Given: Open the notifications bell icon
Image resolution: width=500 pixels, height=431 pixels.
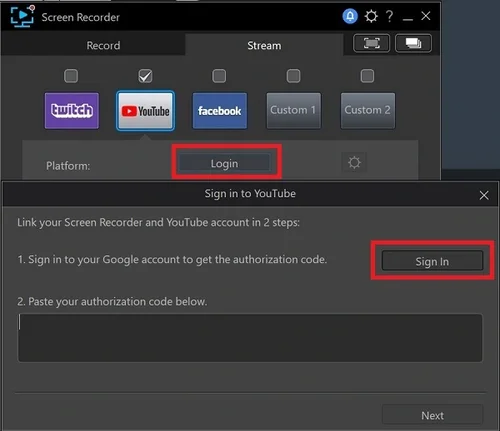Looking at the screenshot, I should [x=350, y=16].
